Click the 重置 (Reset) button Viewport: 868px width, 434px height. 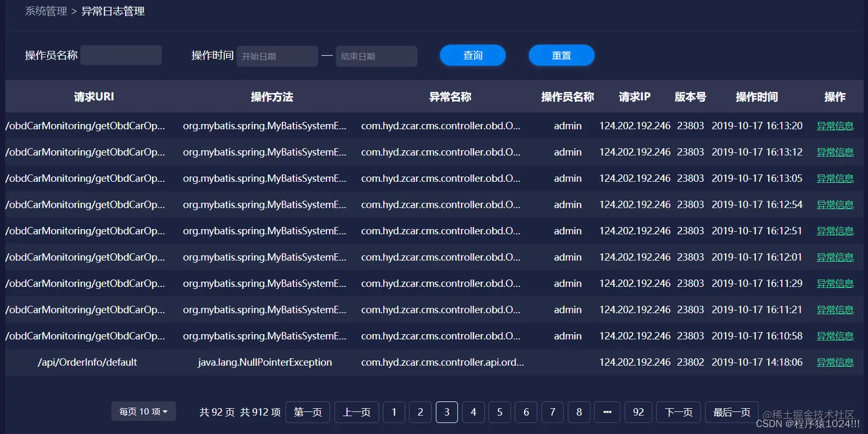561,56
